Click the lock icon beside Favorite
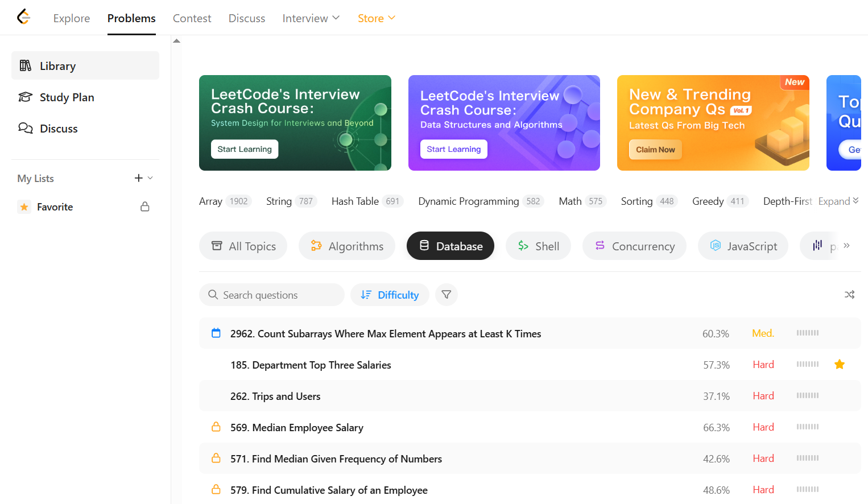The height and width of the screenshot is (504, 868). coord(145,206)
